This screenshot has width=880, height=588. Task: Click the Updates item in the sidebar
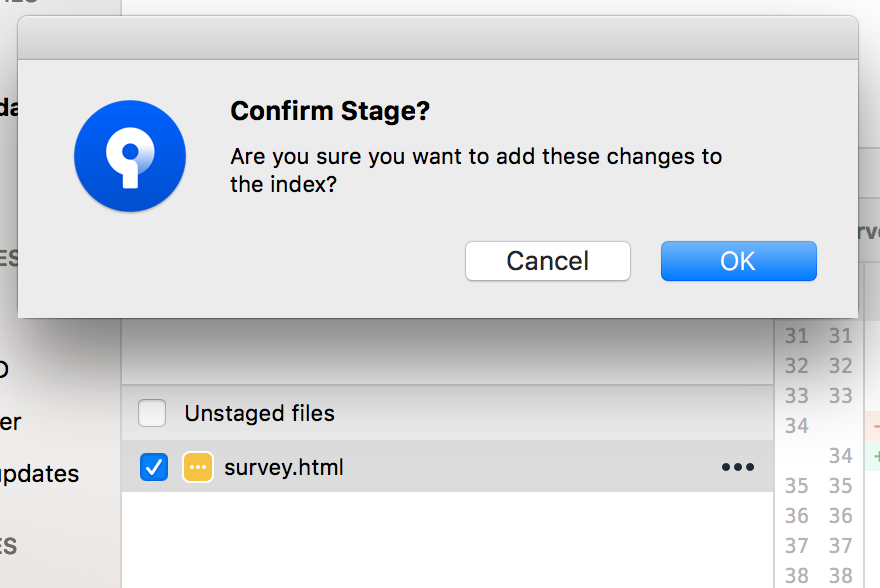[40, 473]
